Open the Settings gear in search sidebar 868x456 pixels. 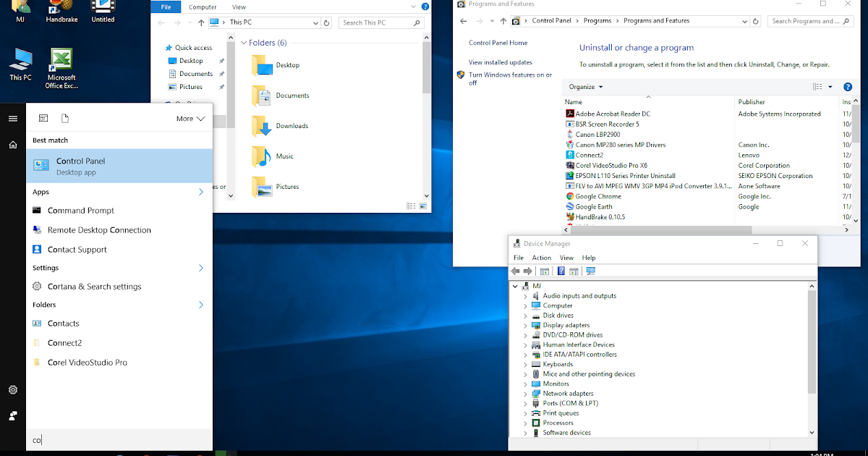pos(13,390)
